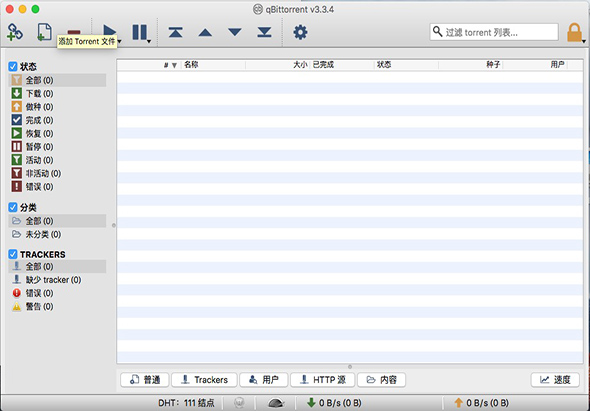Click the lock UI padlock icon
This screenshot has width=590, height=411.
[574, 32]
